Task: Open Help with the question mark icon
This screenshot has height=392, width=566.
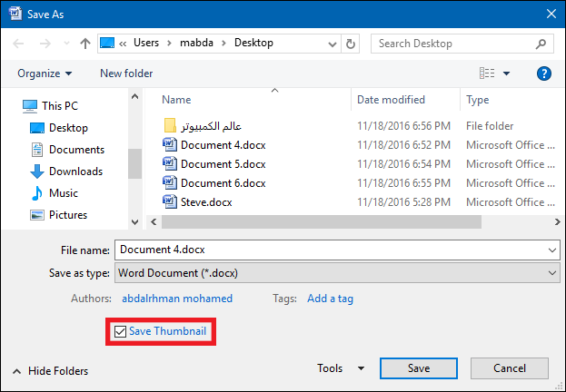Action: [x=543, y=73]
